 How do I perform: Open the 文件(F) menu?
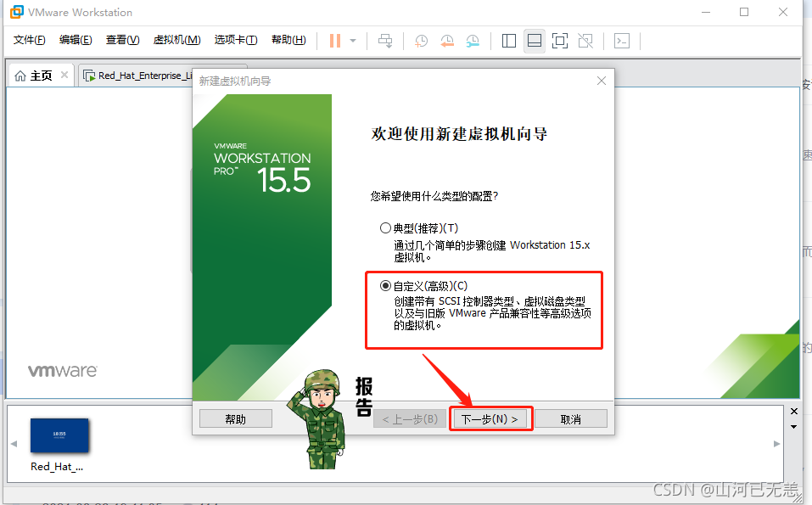coord(29,40)
